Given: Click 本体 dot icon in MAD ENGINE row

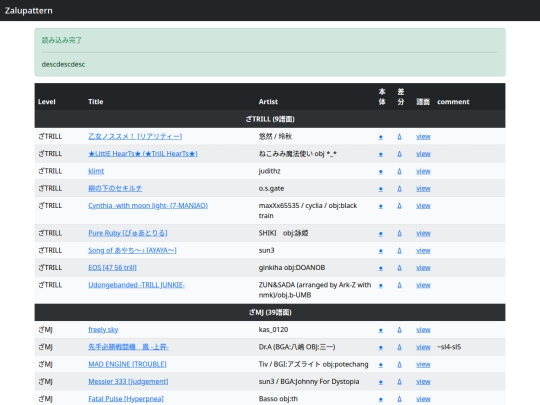Looking at the screenshot, I should tap(381, 364).
